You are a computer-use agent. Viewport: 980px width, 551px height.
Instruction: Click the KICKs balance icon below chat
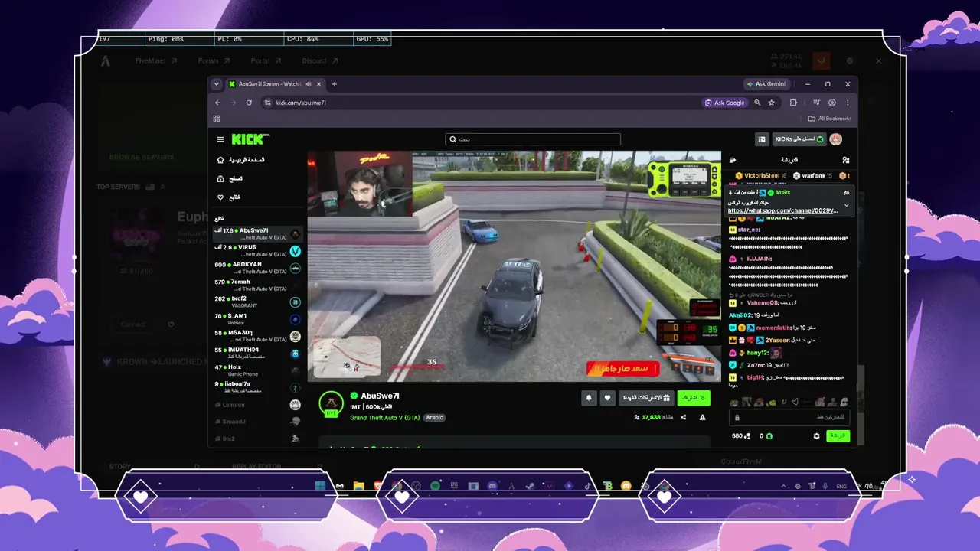coord(769,436)
